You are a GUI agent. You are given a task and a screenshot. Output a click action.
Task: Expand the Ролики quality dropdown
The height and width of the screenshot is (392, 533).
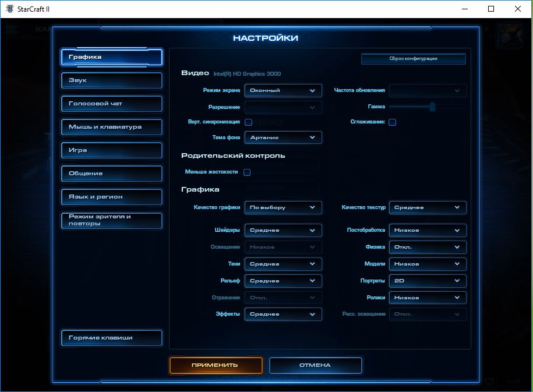(428, 298)
